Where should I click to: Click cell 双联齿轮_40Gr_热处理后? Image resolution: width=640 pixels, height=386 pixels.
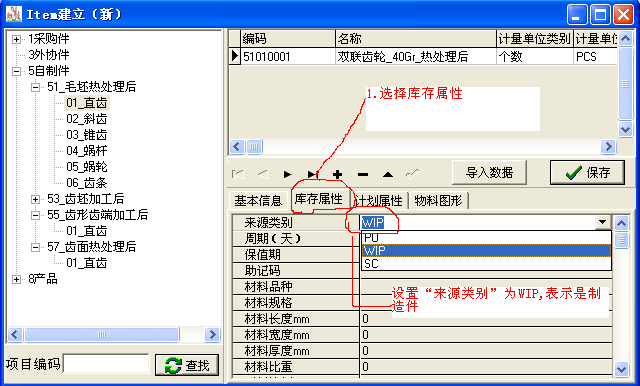coord(416,56)
